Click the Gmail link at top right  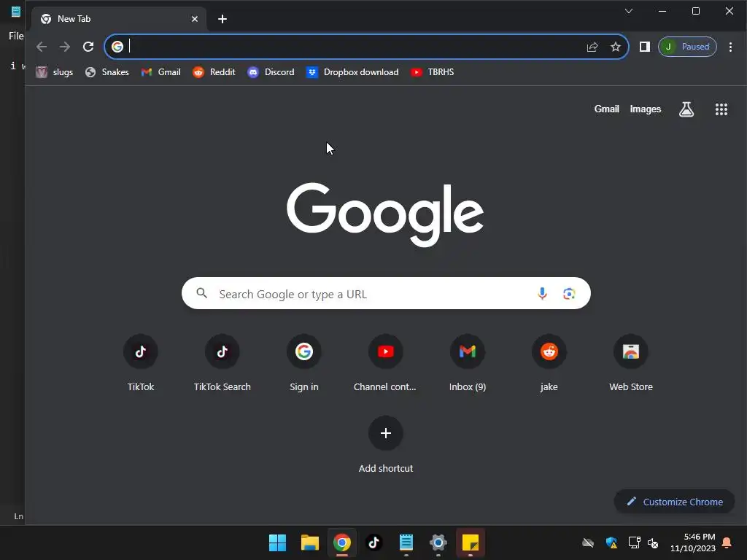(606, 109)
